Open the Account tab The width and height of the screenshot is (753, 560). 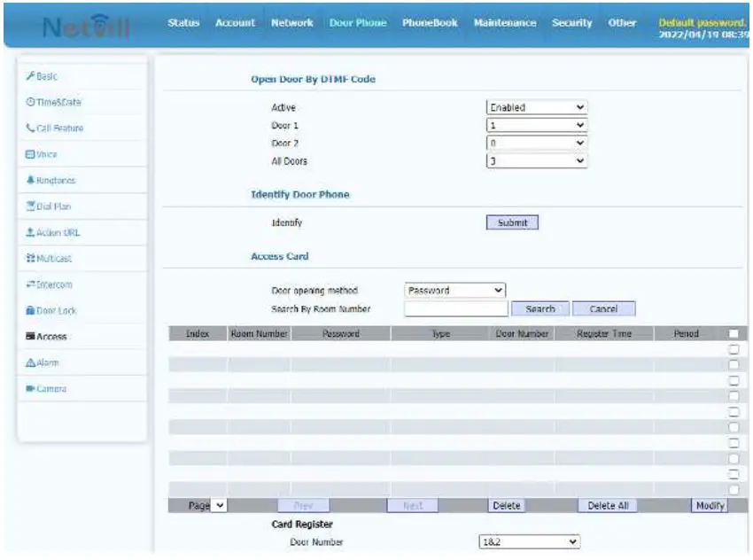click(235, 22)
